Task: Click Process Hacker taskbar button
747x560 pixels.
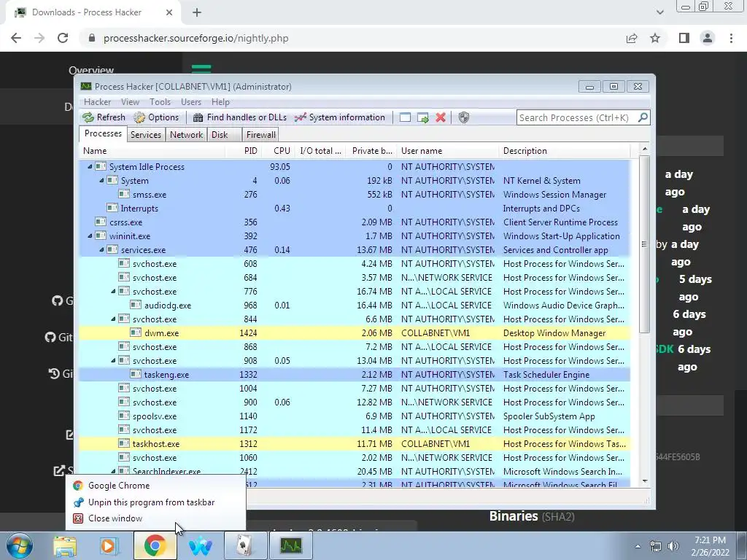Action: pos(290,545)
